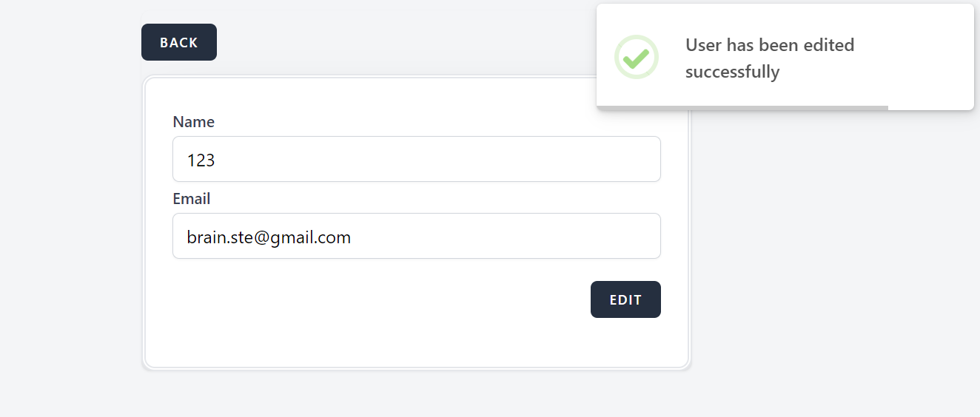
Task: Click the word "successfully" in the toast
Action: pos(732,72)
